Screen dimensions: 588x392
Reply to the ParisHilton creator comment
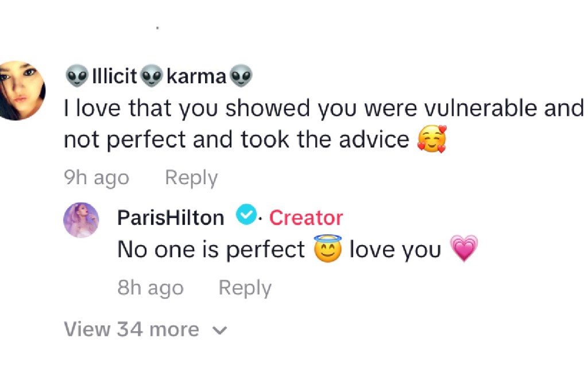(x=245, y=288)
